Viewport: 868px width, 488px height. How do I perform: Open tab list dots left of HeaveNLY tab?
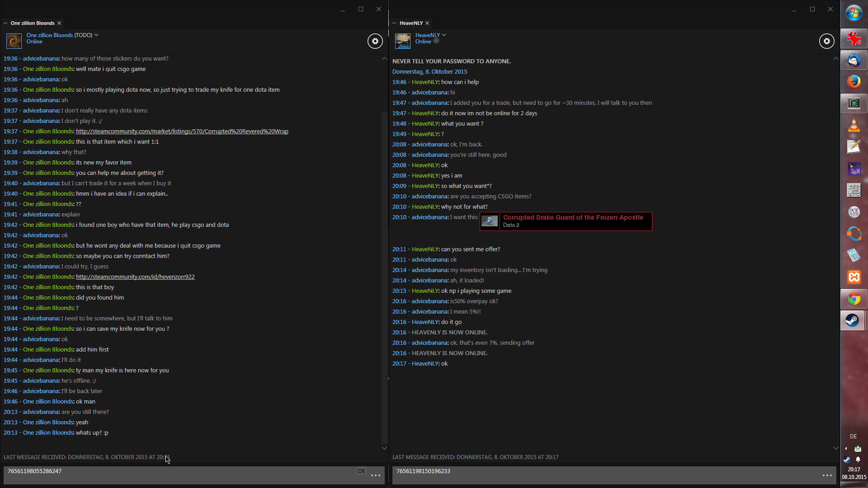click(394, 23)
